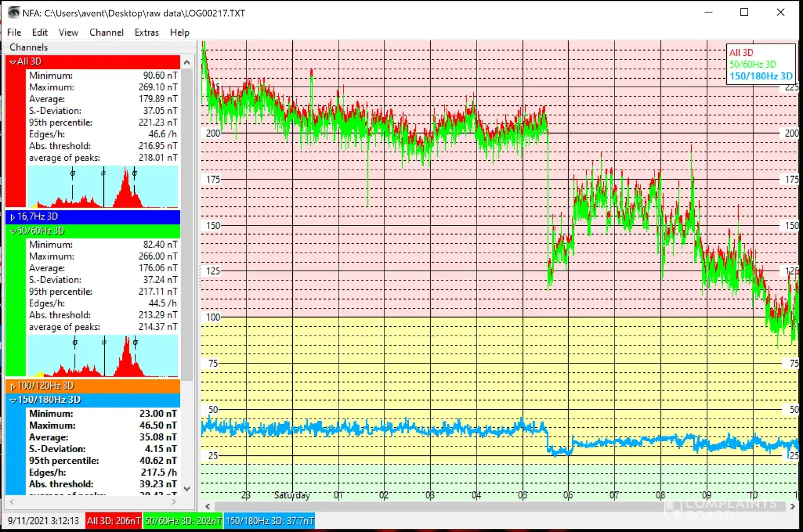803x532 pixels.
Task: Click the 150/180Hz 3D status bar value
Action: 269,521
